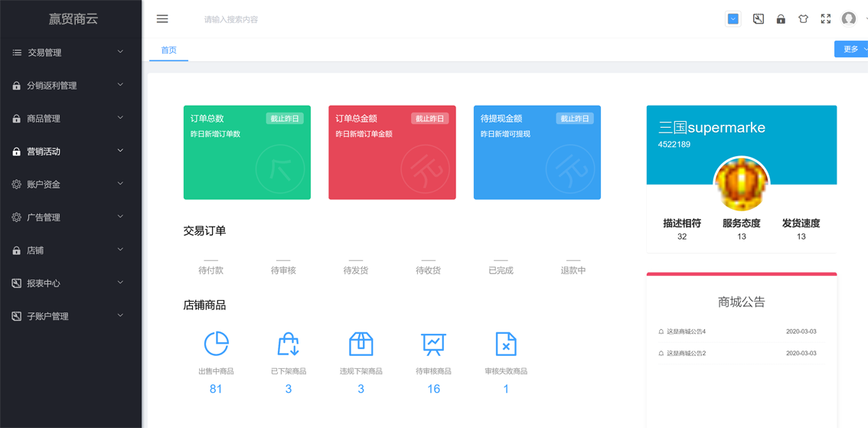Viewport: 868px width, 428px height.
Task: Click the 审核失败商品 file icon
Action: click(505, 344)
